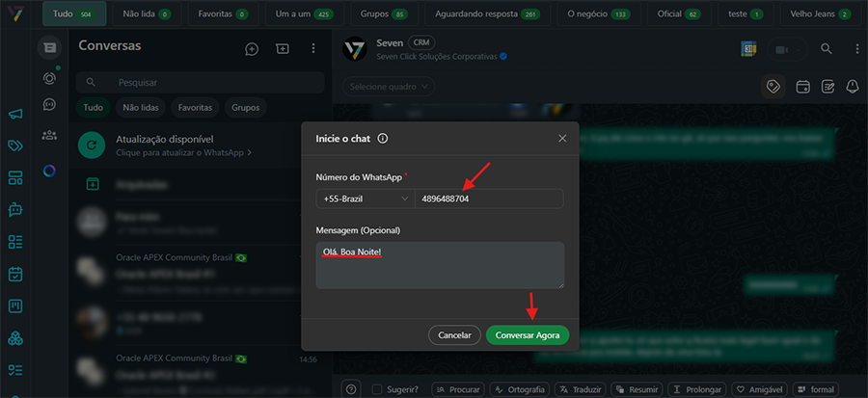This screenshot has height=398, width=868.
Task: Click the Conversar Agora button
Action: (528, 335)
